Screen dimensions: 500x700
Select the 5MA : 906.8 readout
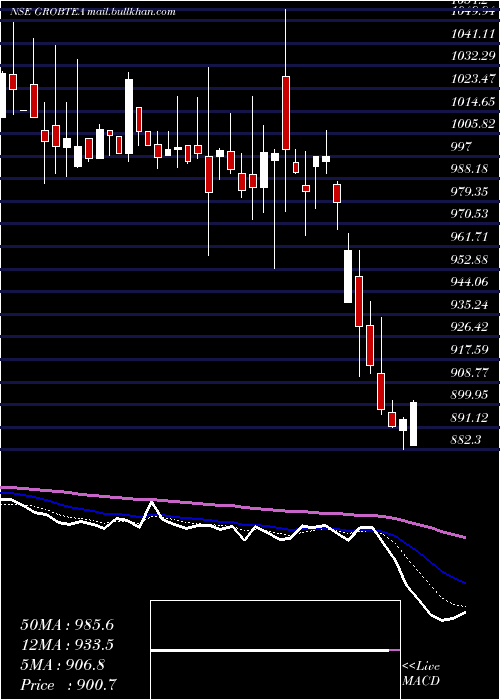[x=62, y=665]
